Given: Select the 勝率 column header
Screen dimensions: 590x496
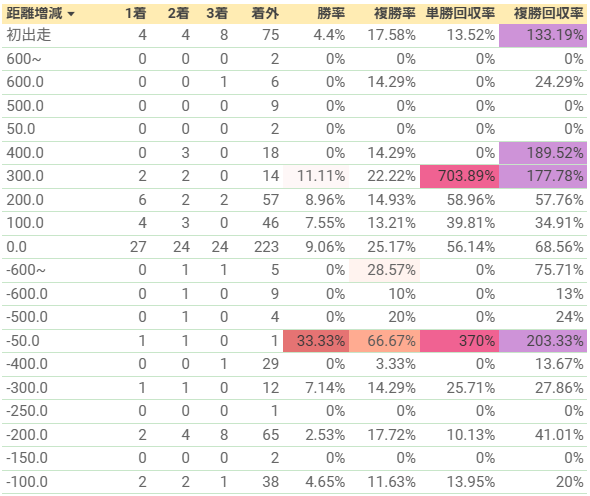Looking at the screenshot, I should tap(331, 14).
